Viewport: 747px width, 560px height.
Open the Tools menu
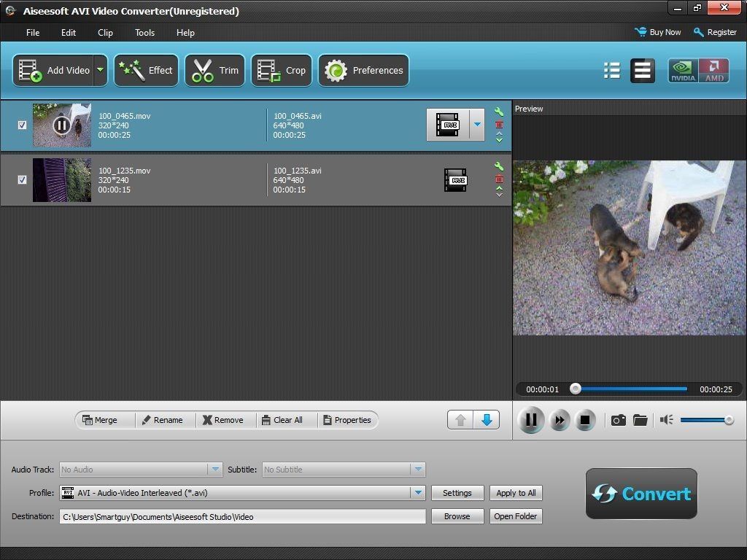pos(145,32)
